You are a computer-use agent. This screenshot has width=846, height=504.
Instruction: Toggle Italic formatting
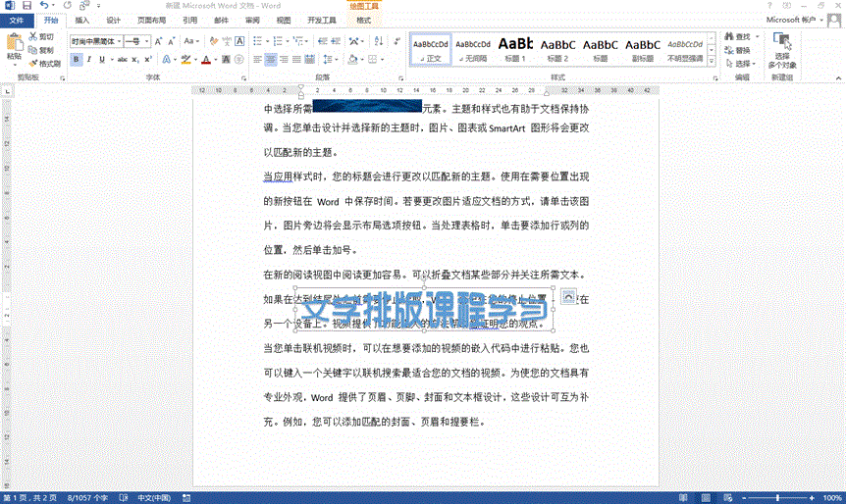click(88, 59)
